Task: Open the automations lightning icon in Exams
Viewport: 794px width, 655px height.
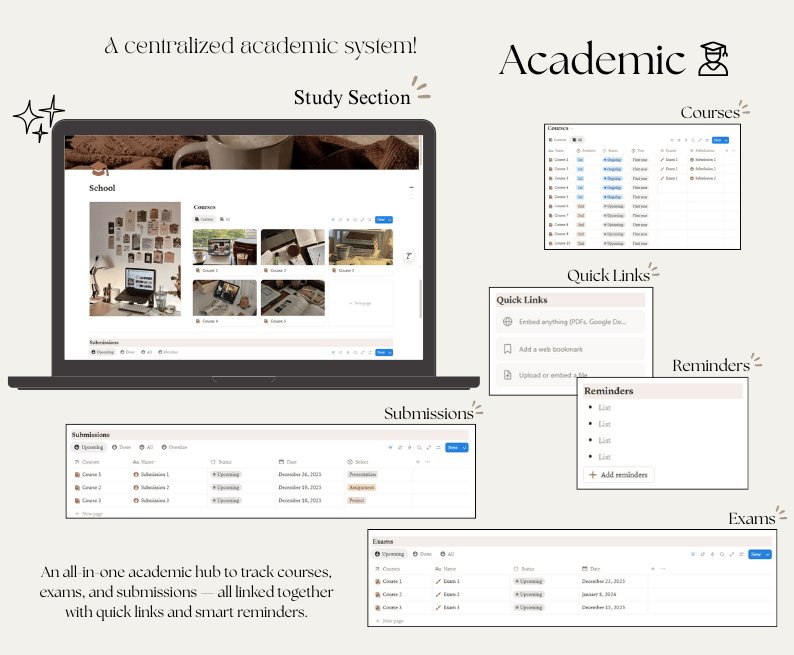Action: pos(712,554)
